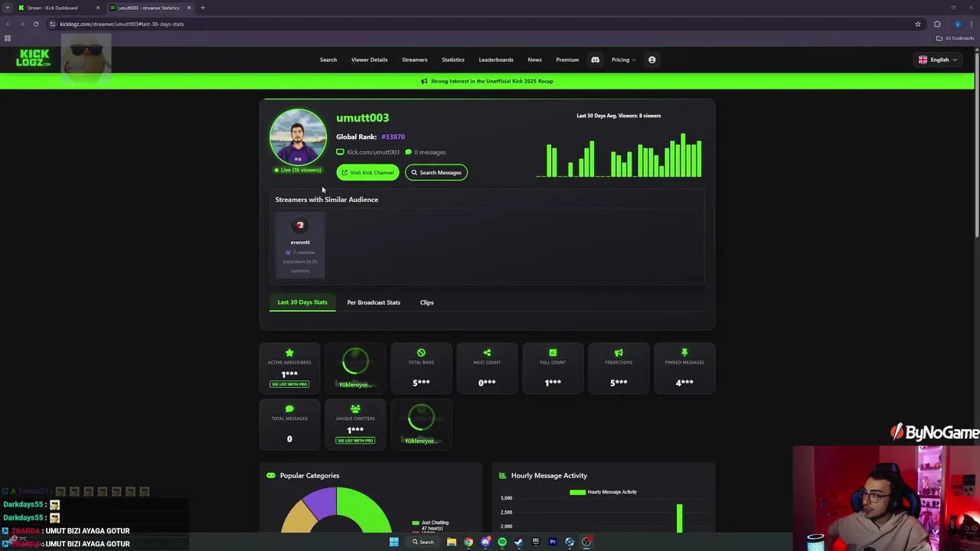
Task: Open the Windows Start menu
Action: [x=394, y=542]
